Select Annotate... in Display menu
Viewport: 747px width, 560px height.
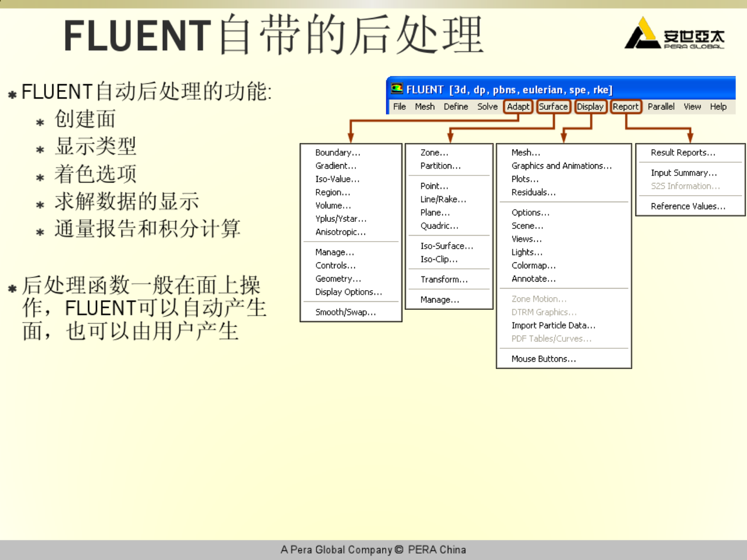(x=534, y=279)
